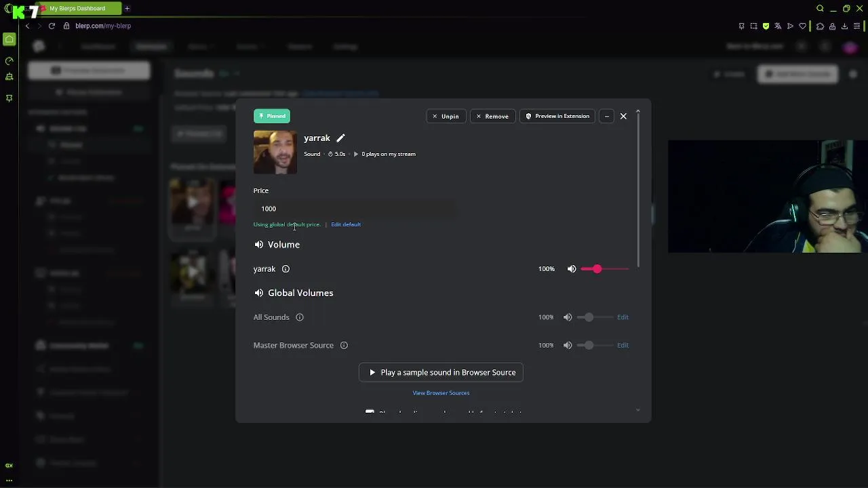Click the Unpin button in the sound dialog
The image size is (868, 488).
point(446,116)
